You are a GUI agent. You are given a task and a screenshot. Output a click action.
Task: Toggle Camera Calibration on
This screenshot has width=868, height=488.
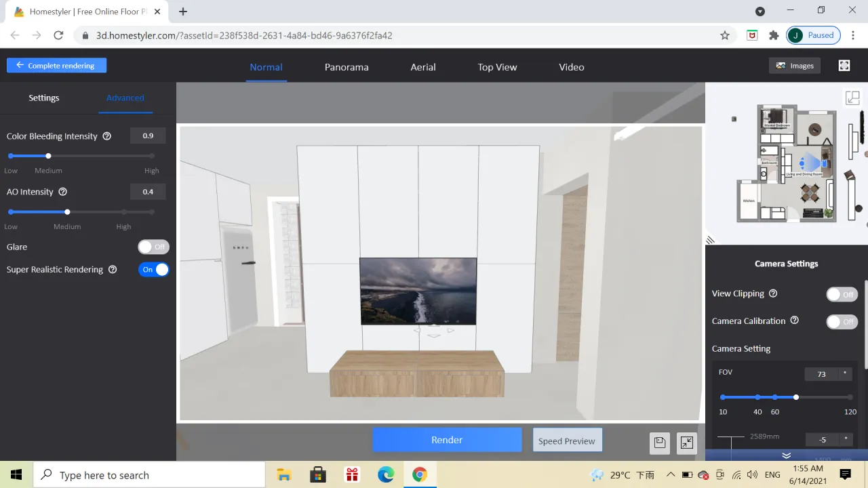point(842,321)
